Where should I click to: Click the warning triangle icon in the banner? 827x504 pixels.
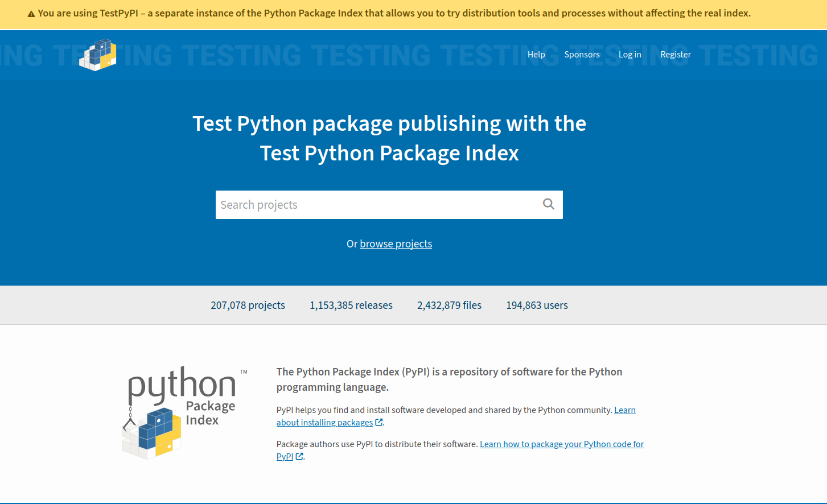31,14
